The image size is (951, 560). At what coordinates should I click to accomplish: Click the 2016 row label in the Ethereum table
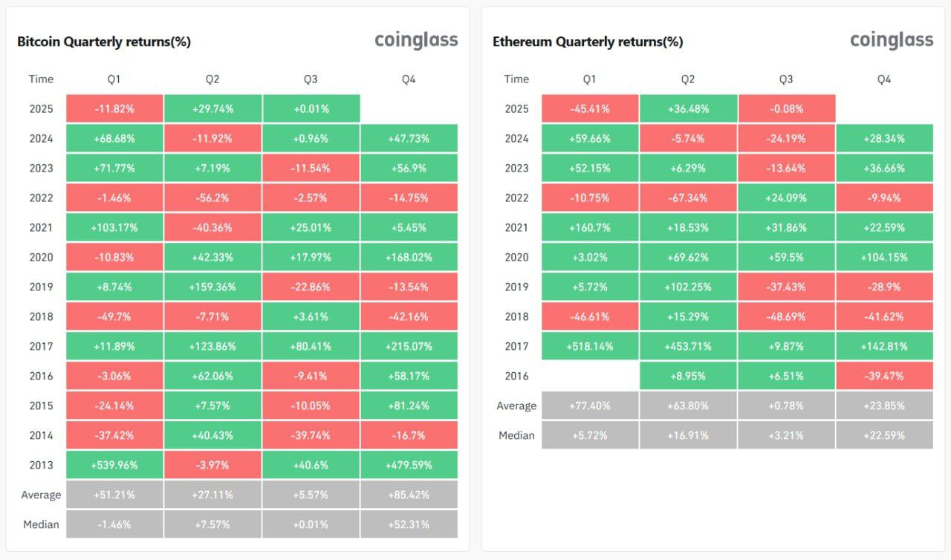click(x=516, y=376)
